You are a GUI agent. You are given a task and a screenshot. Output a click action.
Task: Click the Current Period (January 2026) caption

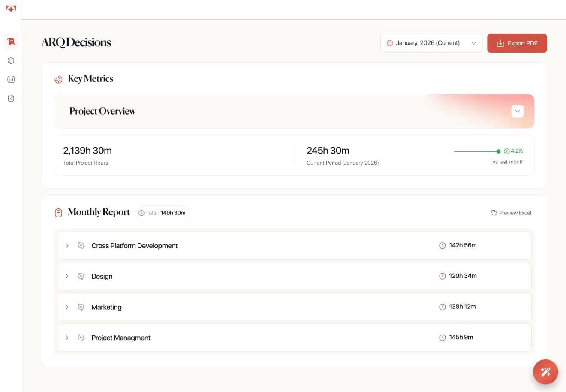[343, 163]
